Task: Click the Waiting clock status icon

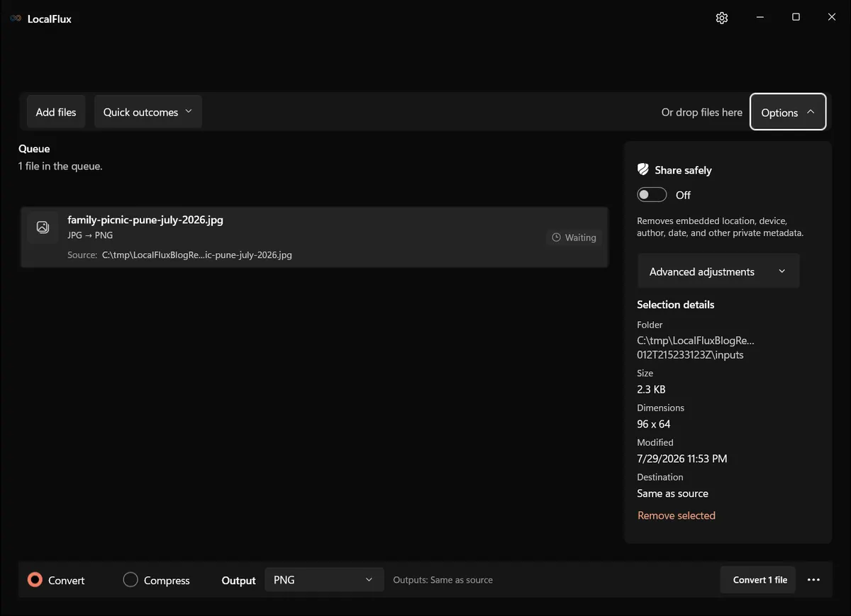Action: point(557,237)
